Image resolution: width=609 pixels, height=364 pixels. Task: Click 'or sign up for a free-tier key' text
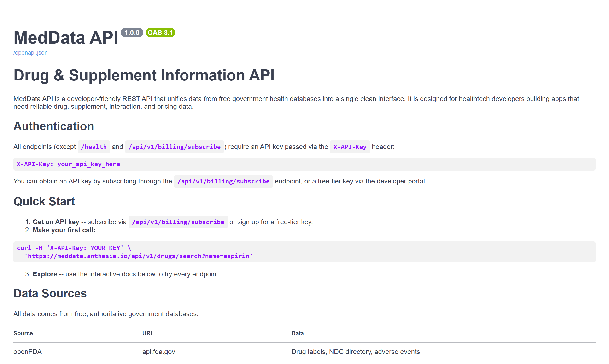pos(271,222)
